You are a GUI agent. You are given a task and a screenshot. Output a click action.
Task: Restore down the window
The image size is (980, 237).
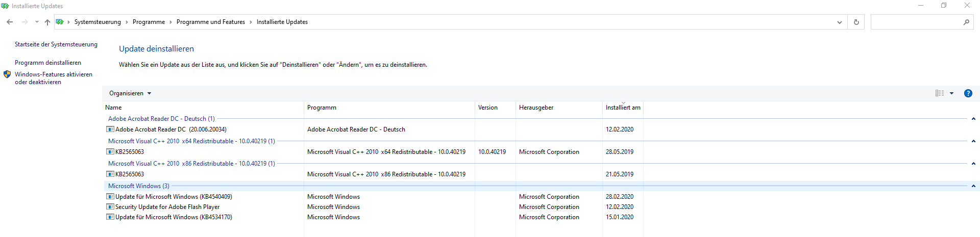(x=944, y=6)
